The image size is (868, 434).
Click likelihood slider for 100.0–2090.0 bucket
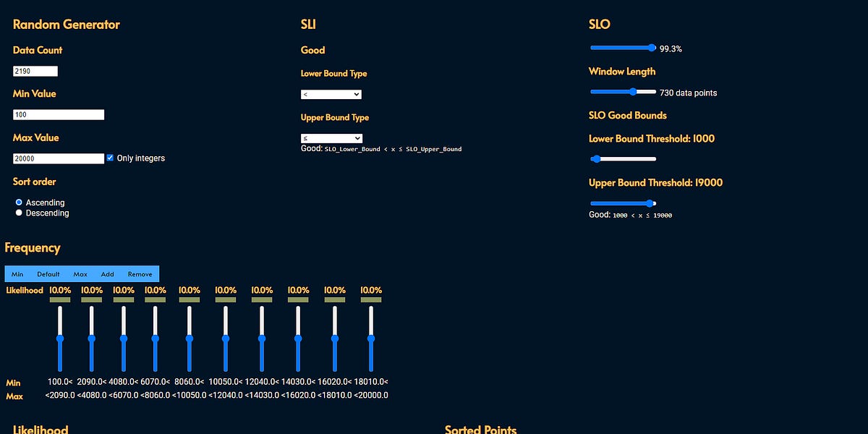coord(60,339)
